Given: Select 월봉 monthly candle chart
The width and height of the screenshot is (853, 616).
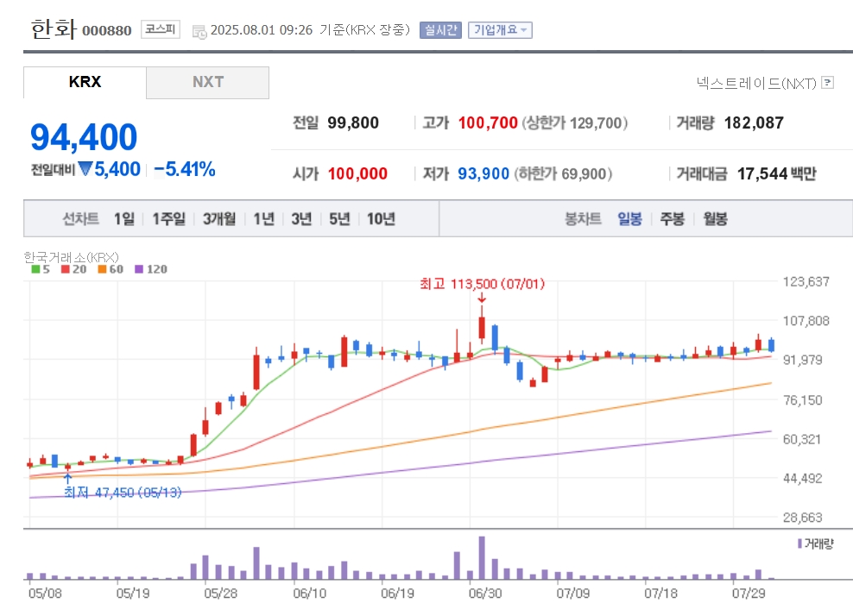Looking at the screenshot, I should click(715, 218).
